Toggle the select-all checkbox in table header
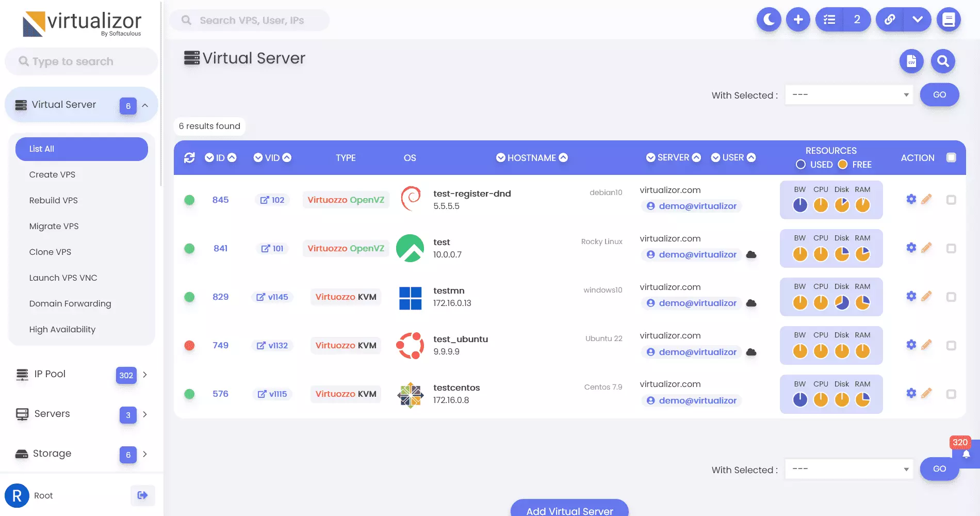980x516 pixels. click(951, 157)
